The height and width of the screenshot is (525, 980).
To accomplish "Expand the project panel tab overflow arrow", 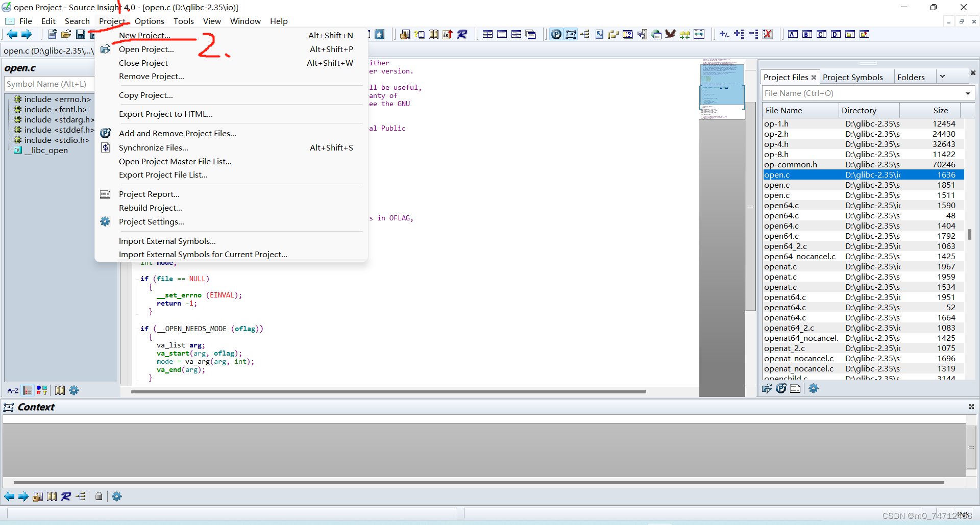I will pyautogui.click(x=942, y=77).
